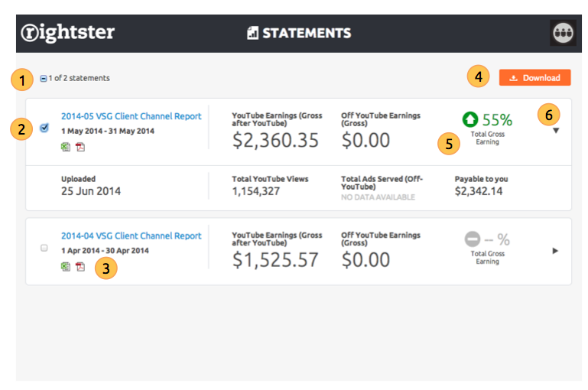Image resolution: width=588 pixels, height=390 pixels.
Task: Click the grey no-change indicator on April report
Action: click(472, 239)
